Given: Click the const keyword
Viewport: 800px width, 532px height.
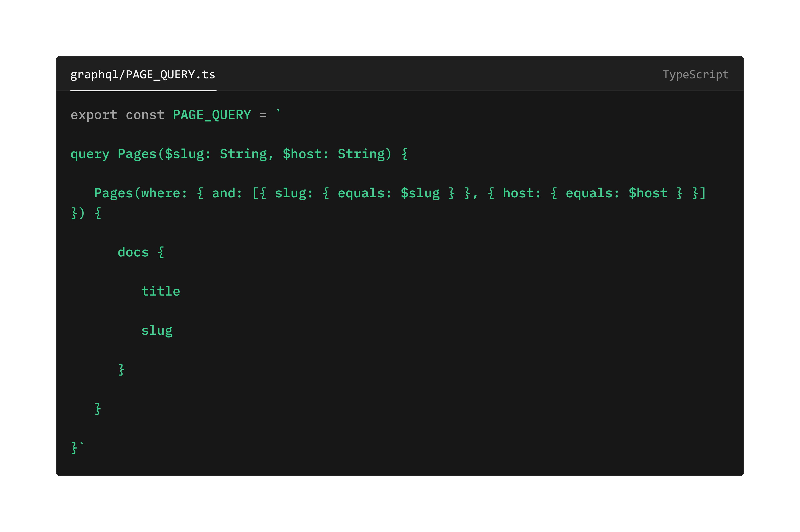Looking at the screenshot, I should click(x=145, y=115).
